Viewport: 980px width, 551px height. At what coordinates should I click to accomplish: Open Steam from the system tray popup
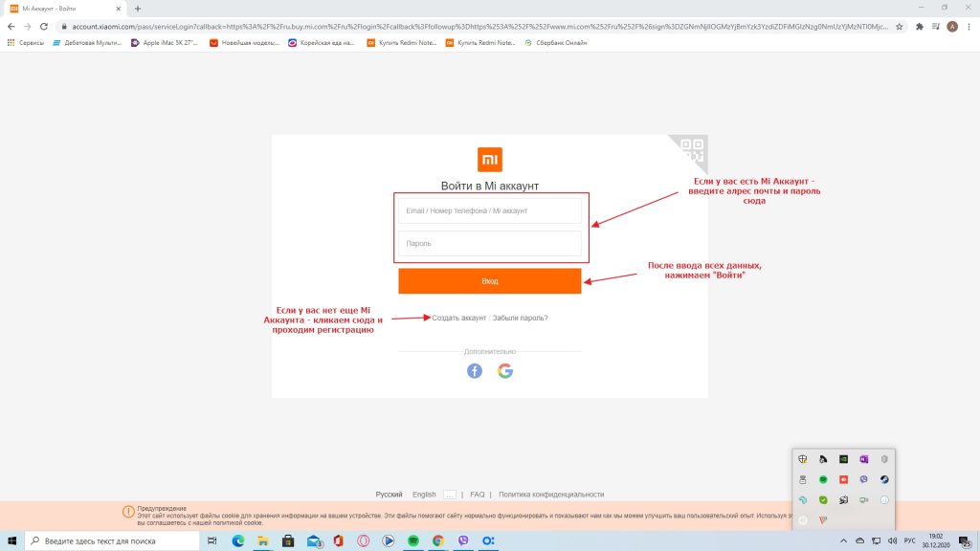click(x=884, y=479)
